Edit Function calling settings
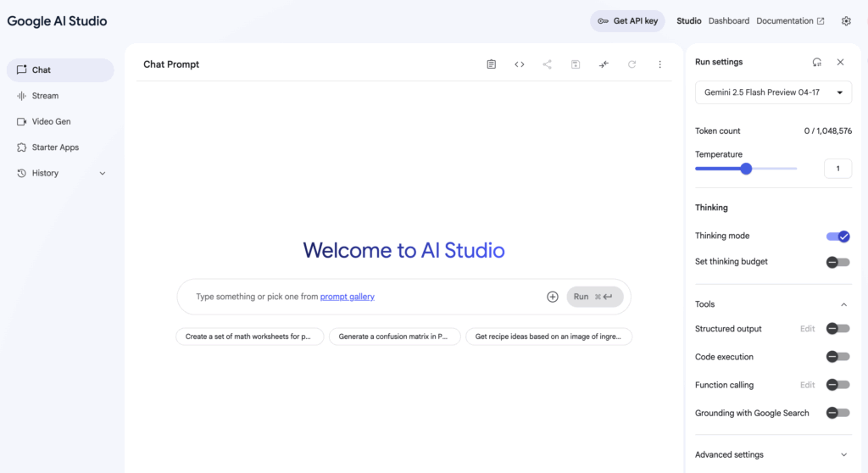Viewport: 868px width, 473px height. 807,385
